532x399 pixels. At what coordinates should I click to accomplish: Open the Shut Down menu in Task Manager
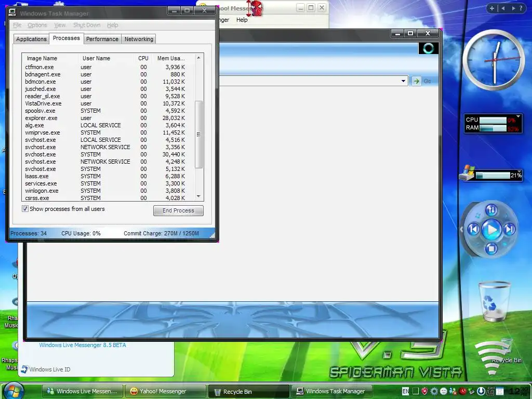point(87,25)
